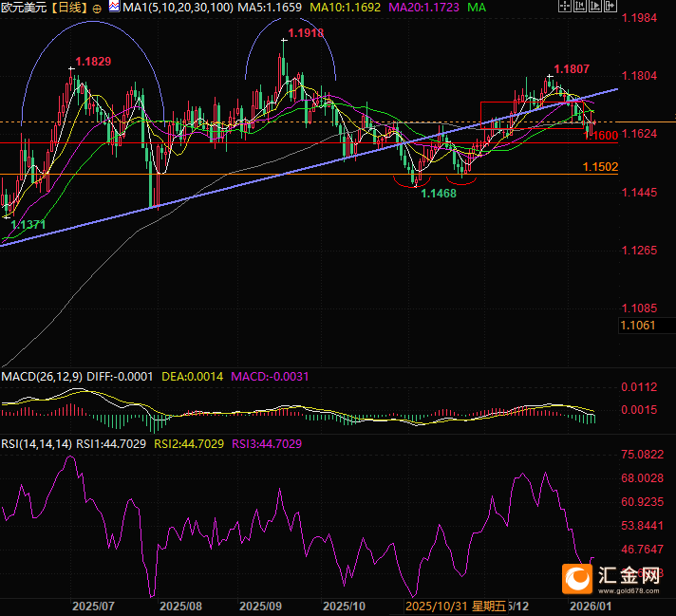Screen dimensions: 676x616
Task: Select the 1.1468 low price label
Action: tap(437, 193)
